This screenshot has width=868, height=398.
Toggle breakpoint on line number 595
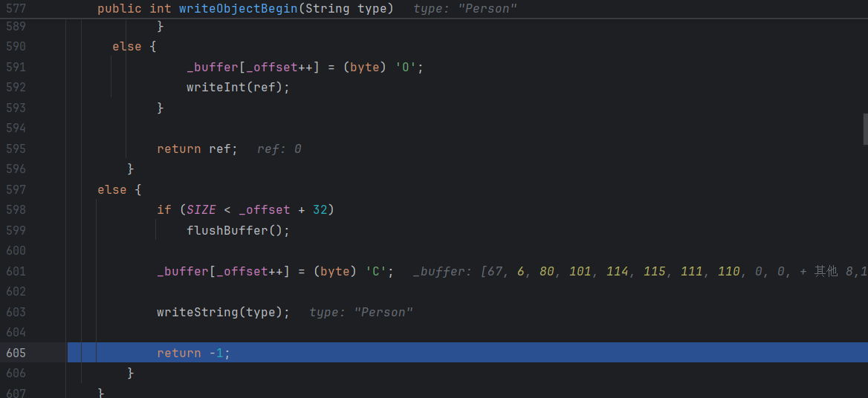pyautogui.click(x=16, y=149)
